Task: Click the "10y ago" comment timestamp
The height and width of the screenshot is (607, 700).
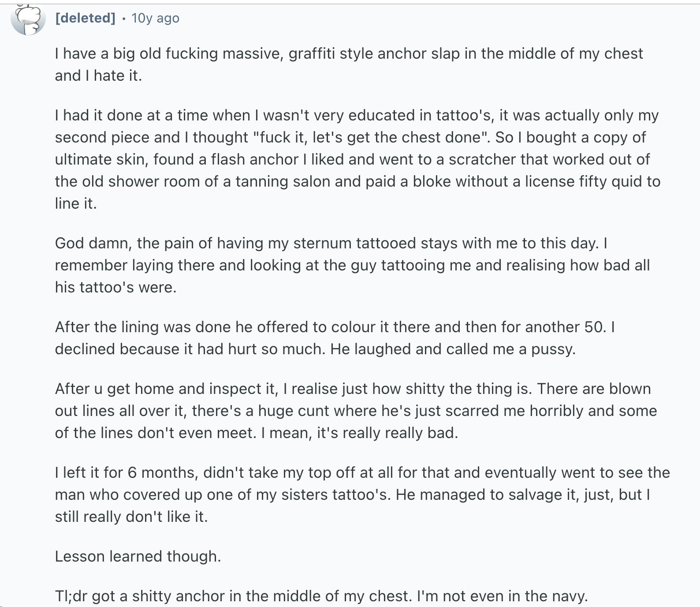Action: pyautogui.click(x=156, y=18)
